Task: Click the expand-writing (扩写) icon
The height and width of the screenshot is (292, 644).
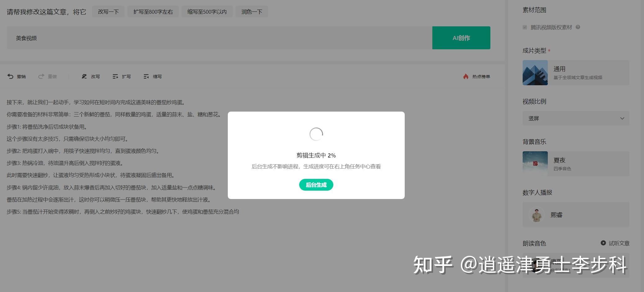Action: (115, 76)
